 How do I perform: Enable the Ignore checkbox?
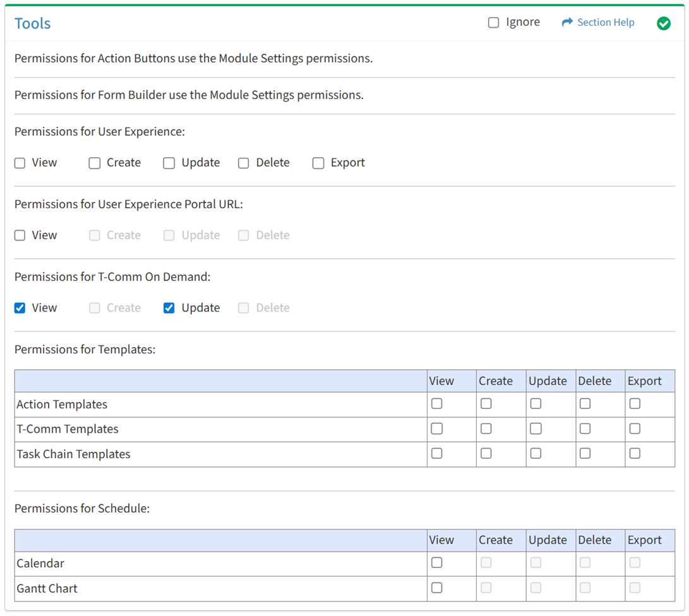(493, 23)
